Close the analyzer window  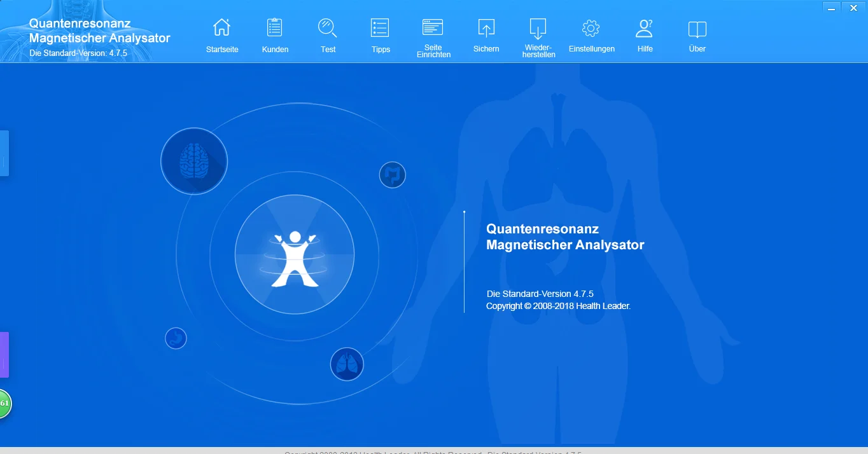pos(853,7)
